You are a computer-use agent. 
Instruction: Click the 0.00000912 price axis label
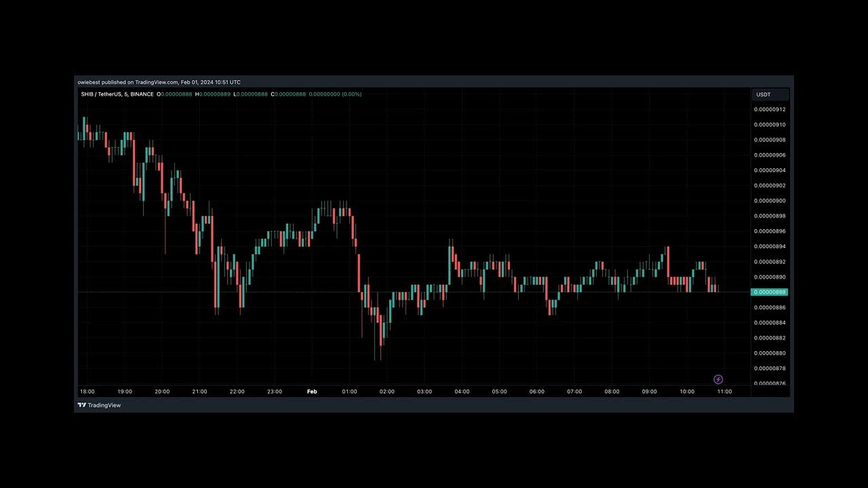click(770, 109)
